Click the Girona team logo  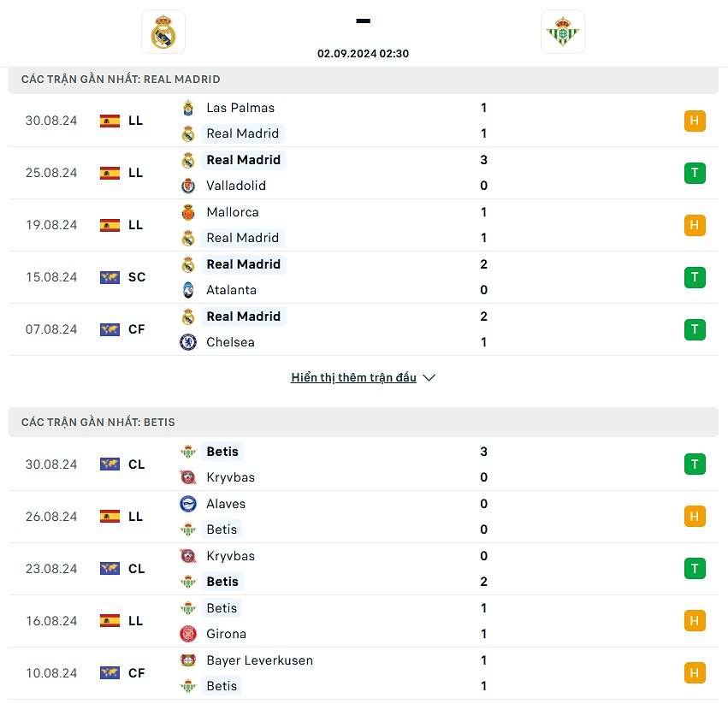[x=189, y=634]
